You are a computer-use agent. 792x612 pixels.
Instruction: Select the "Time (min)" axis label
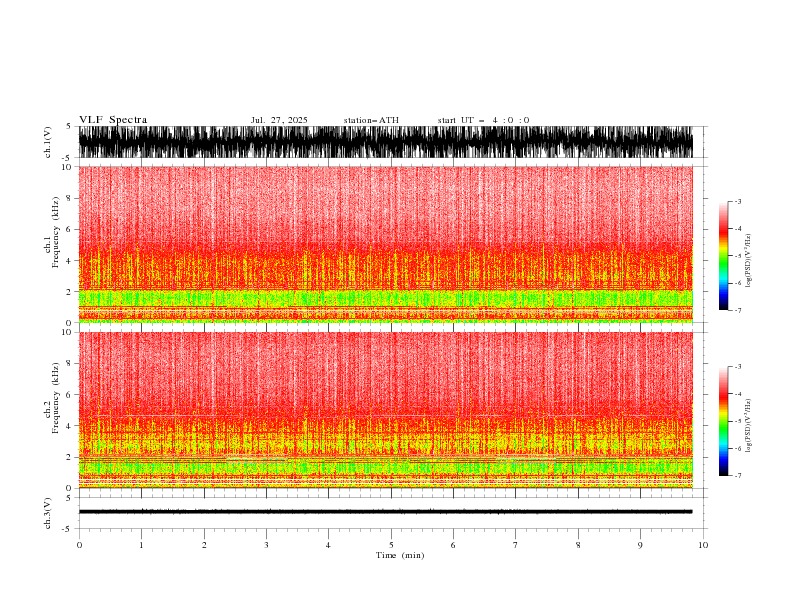point(400,555)
